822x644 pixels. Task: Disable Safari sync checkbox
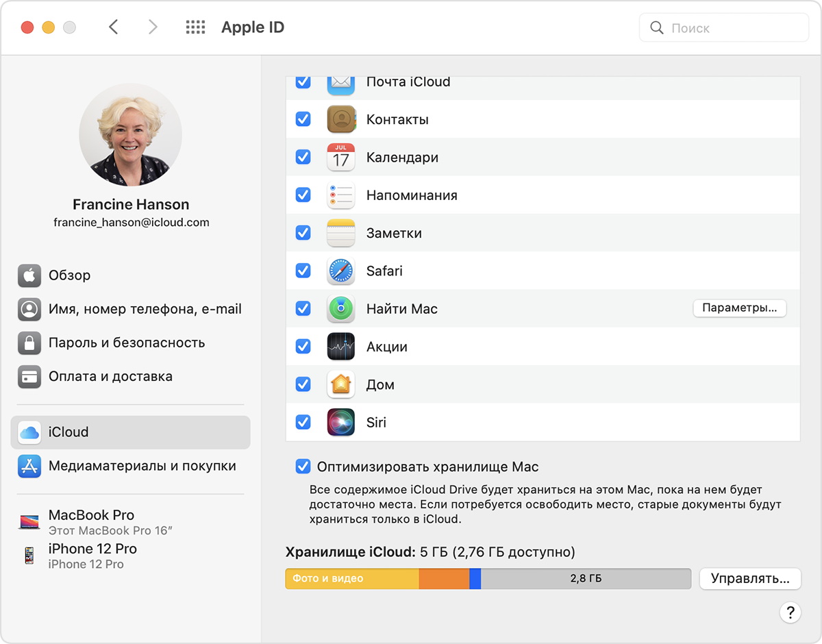(303, 271)
